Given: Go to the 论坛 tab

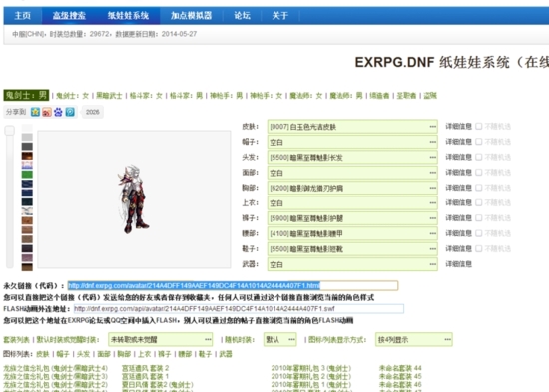Looking at the screenshot, I should [242, 16].
